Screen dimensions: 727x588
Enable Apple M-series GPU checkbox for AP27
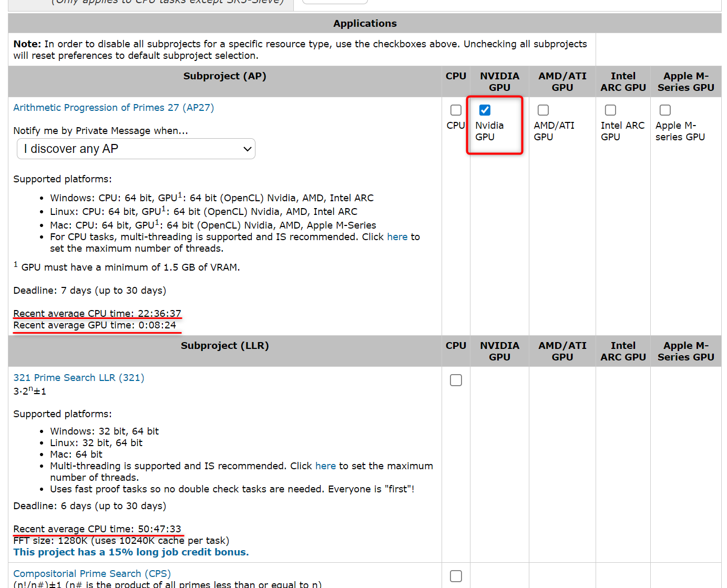(665, 110)
